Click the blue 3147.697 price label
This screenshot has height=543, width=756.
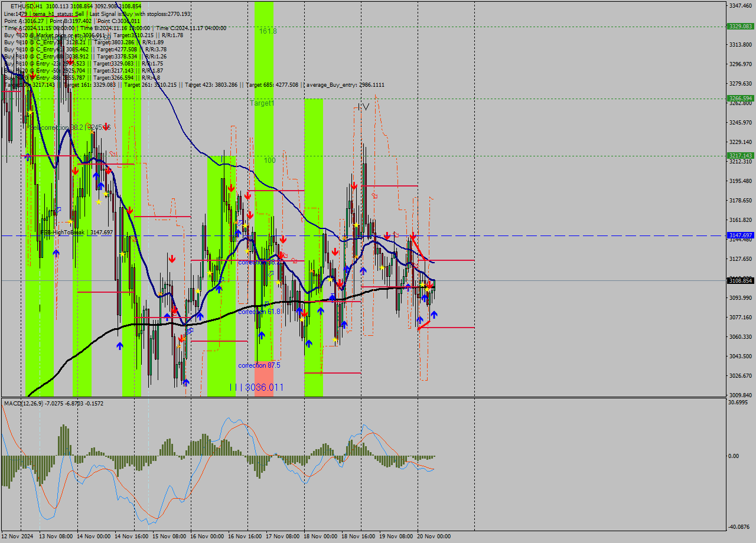741,235
